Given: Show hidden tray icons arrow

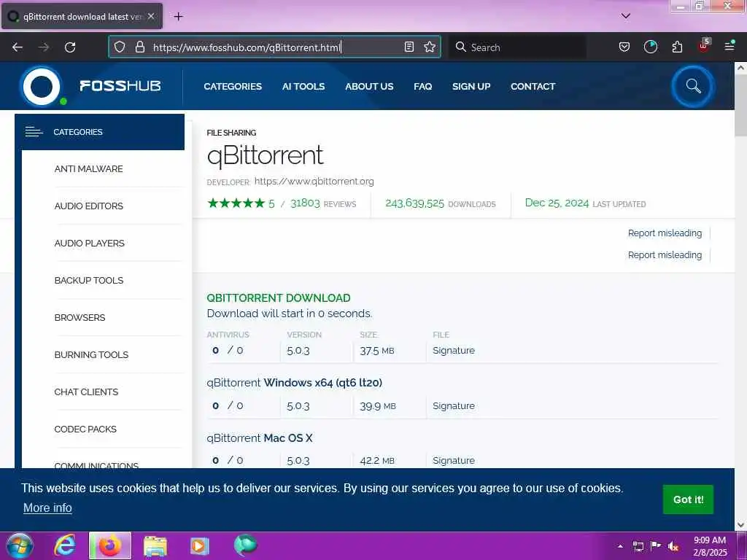Looking at the screenshot, I should 620,546.
